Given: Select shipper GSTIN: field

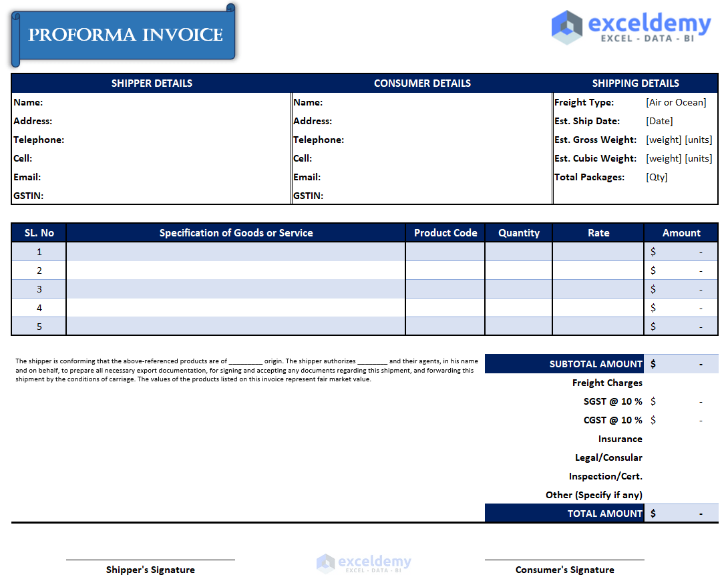Looking at the screenshot, I should coord(152,196).
